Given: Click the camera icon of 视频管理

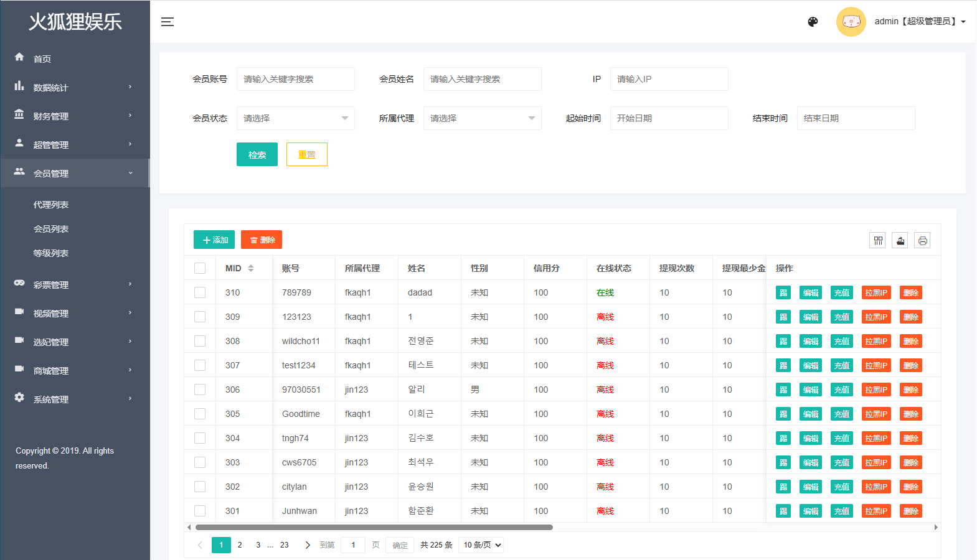Looking at the screenshot, I should click(19, 312).
